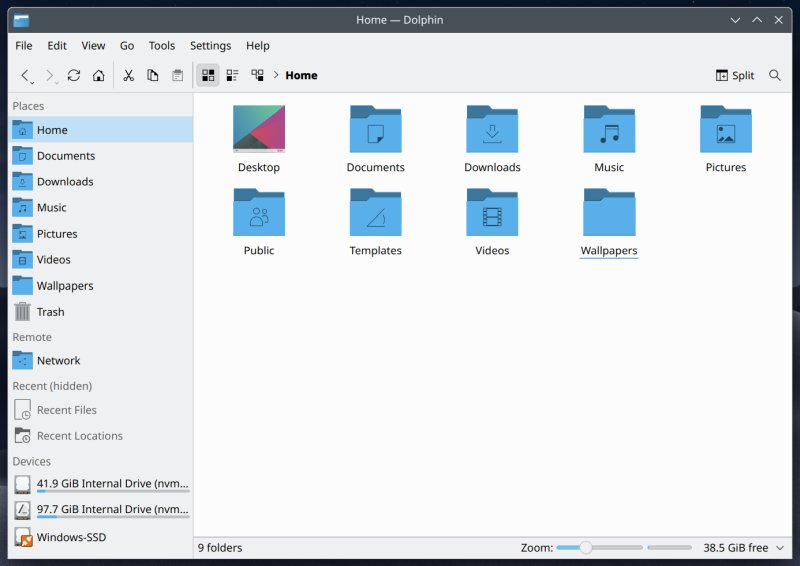Switch to Icons view mode

click(207, 75)
